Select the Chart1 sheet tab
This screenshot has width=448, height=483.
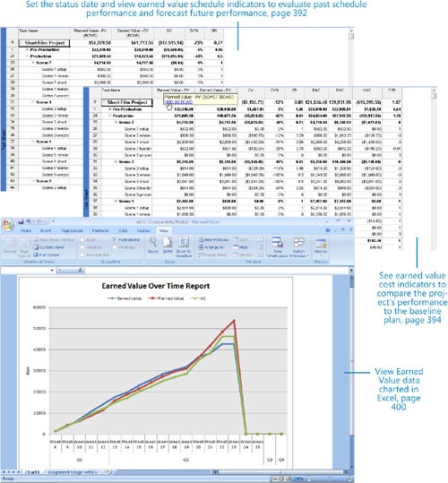tap(32, 472)
